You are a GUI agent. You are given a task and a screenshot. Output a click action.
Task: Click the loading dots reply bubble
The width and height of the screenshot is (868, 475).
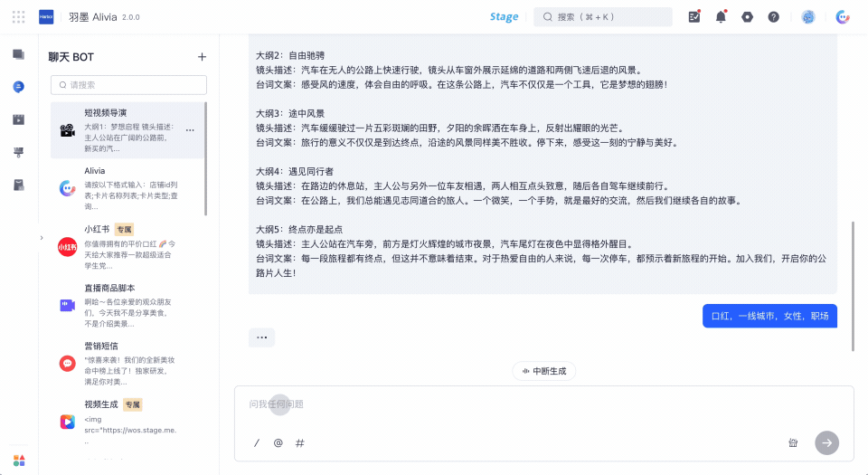[x=262, y=337]
